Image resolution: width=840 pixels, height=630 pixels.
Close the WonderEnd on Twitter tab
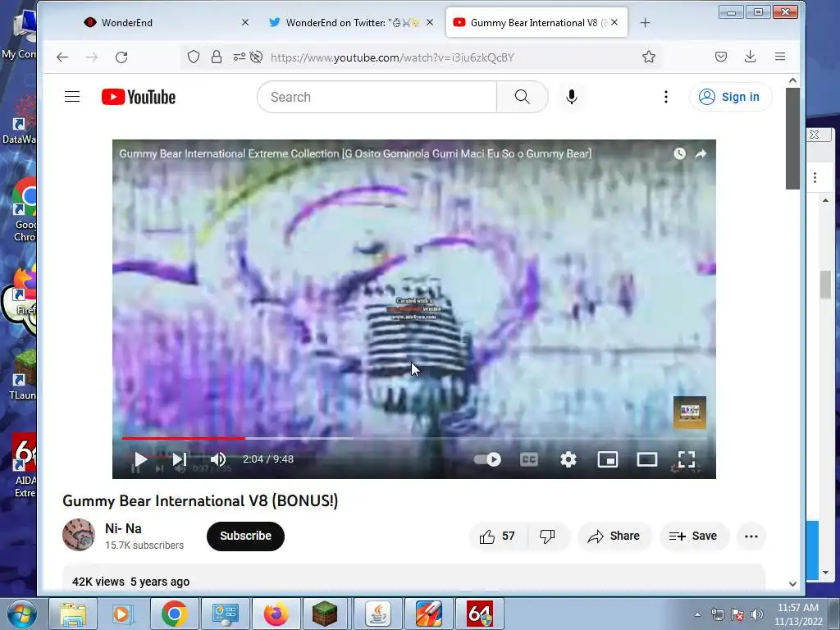point(430,22)
